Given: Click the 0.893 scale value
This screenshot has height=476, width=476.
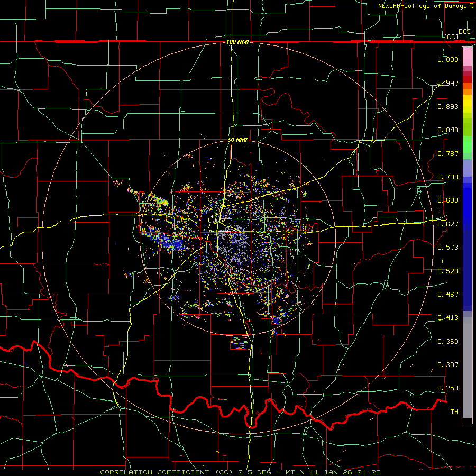Looking at the screenshot, I should (448, 106).
